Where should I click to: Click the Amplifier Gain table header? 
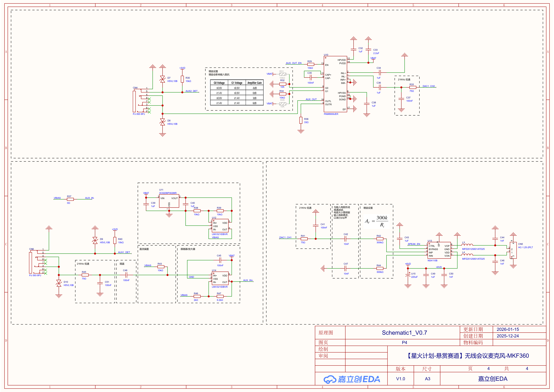255,83
